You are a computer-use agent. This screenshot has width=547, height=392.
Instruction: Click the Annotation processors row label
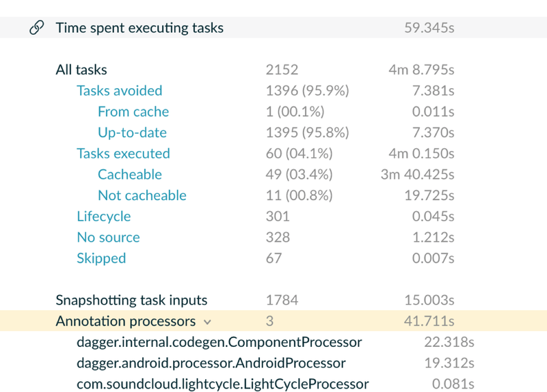(x=126, y=321)
